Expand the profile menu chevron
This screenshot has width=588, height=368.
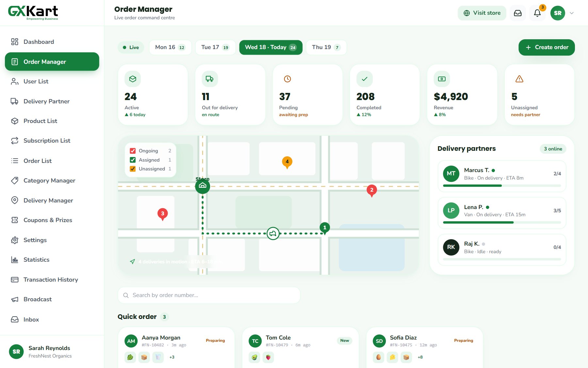point(572,13)
